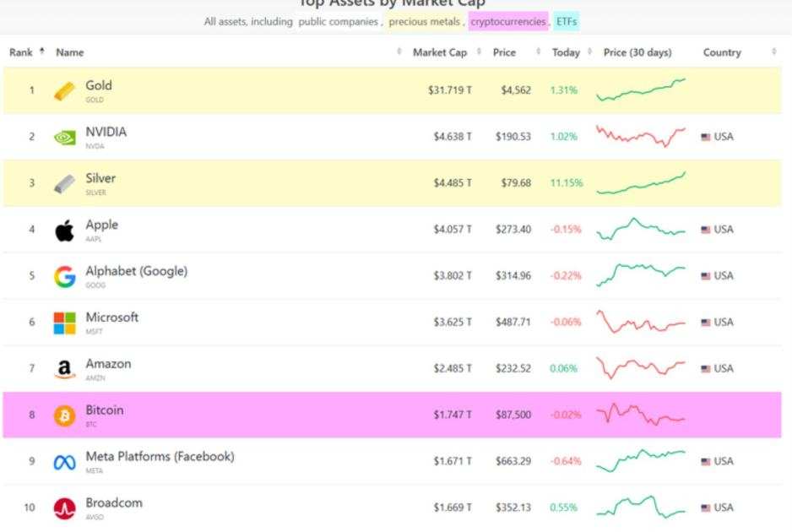The image size is (792, 532).
Task: Click Bitcoin's 30-day price chart
Action: click(640, 415)
